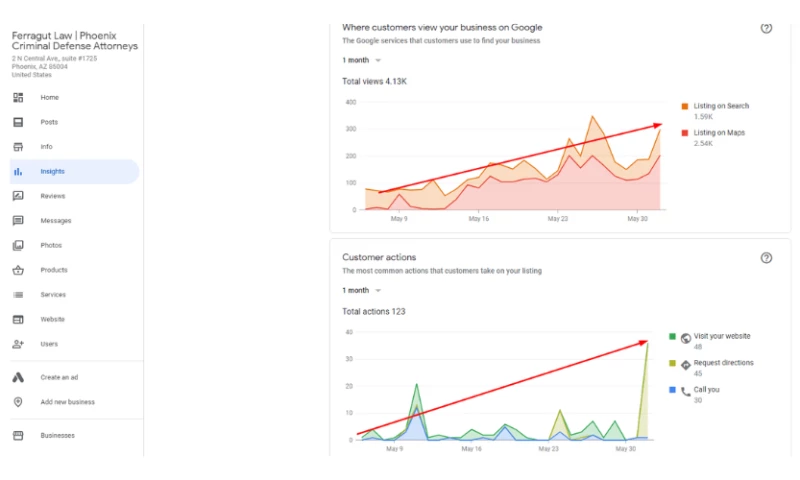Click the red Listing on Maps swatch
The image size is (800, 480).
684,133
